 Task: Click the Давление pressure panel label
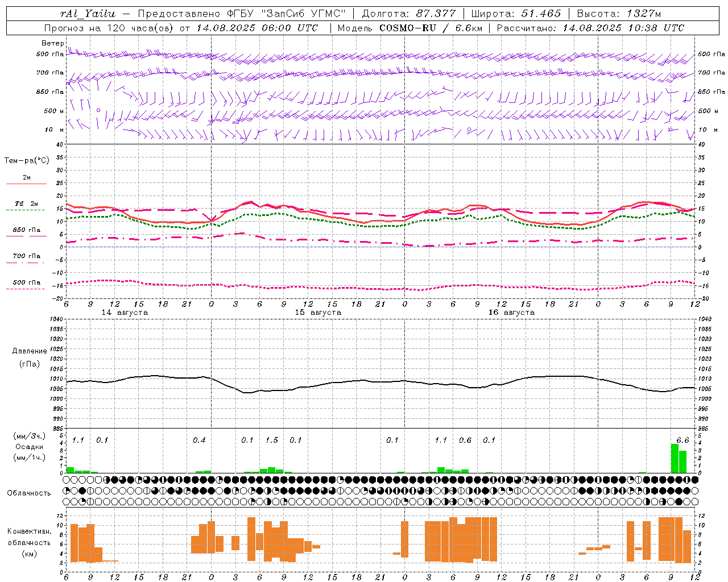coord(30,351)
